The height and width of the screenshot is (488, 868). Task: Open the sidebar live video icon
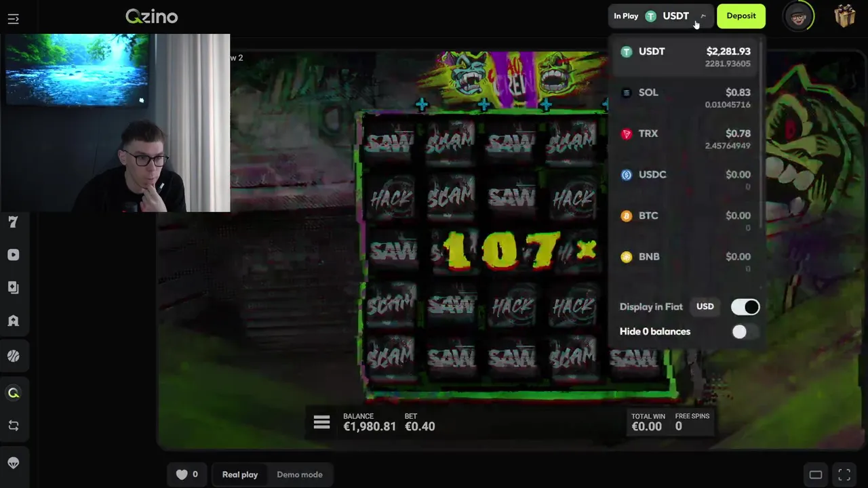(x=14, y=255)
